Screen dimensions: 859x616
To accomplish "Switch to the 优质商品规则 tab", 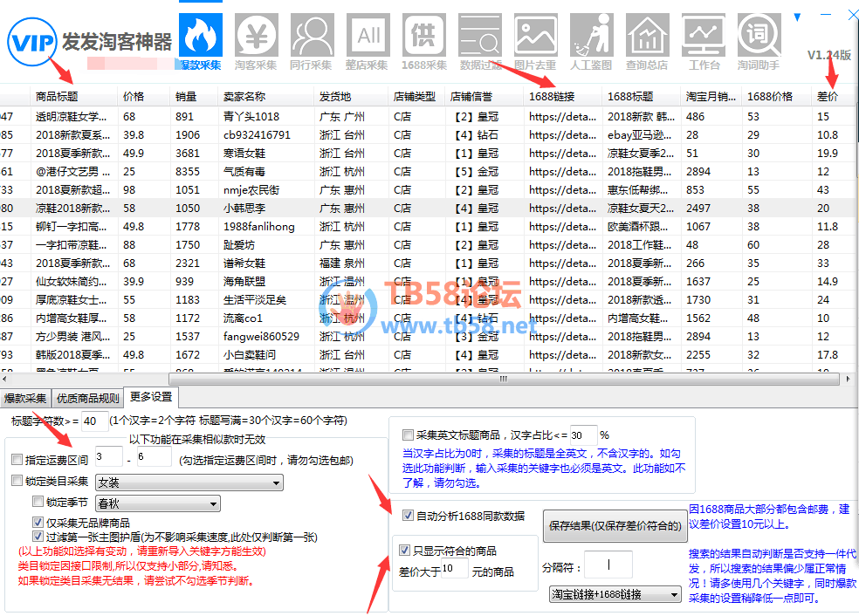I will tap(87, 398).
